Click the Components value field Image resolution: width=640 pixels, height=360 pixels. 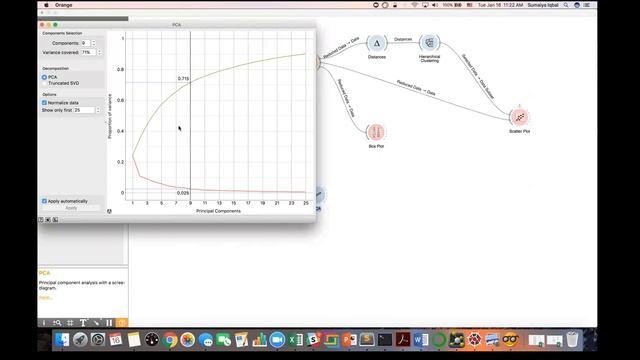coord(85,43)
